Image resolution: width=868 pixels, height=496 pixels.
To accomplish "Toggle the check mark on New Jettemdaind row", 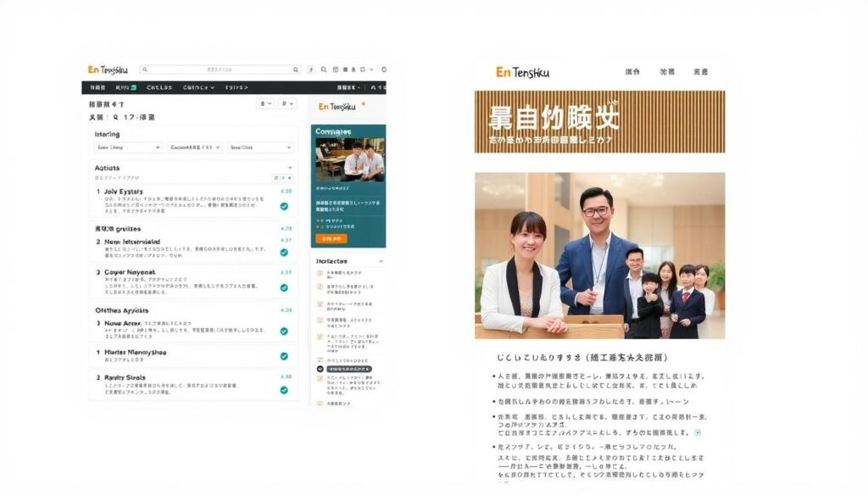I will (284, 253).
